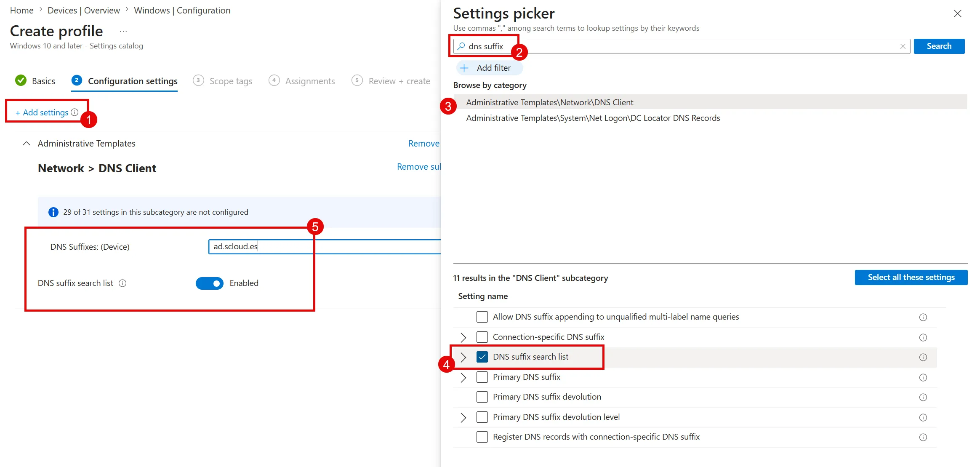Screen dimensions: 980x467
Task: Check Primary DNS suffix
Action: (x=482, y=377)
